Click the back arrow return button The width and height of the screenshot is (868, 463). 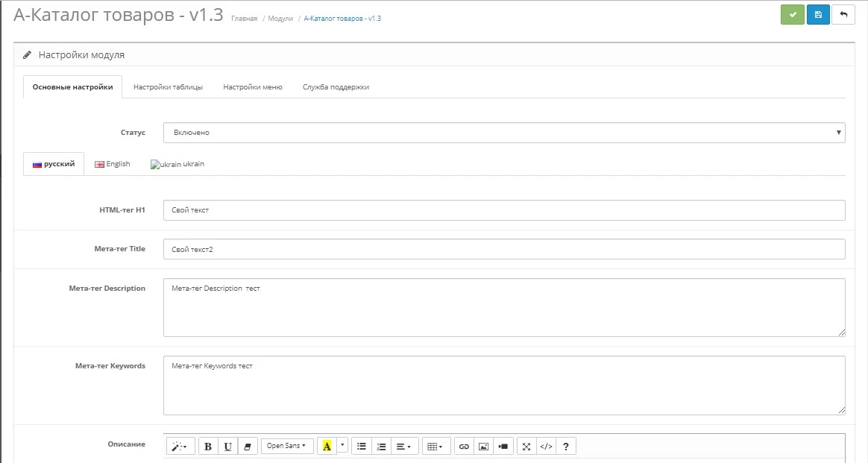(x=843, y=14)
